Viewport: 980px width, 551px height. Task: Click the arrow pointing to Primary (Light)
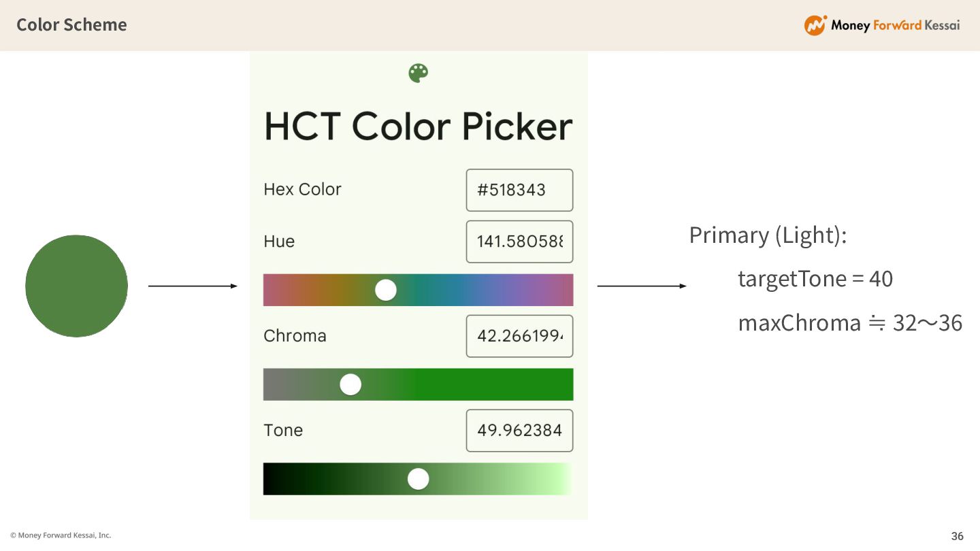[x=642, y=286]
